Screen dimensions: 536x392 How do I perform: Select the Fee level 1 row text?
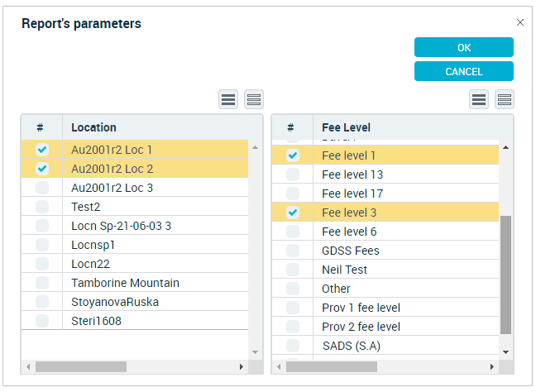point(349,155)
